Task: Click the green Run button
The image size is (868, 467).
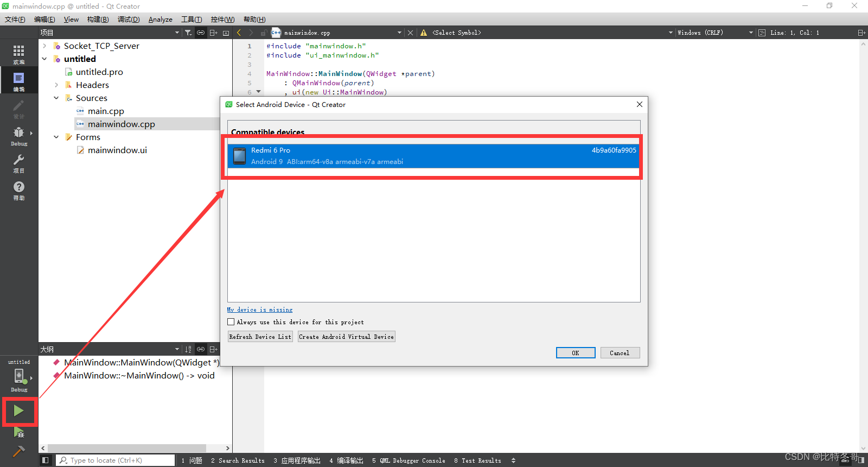Action: 18,411
